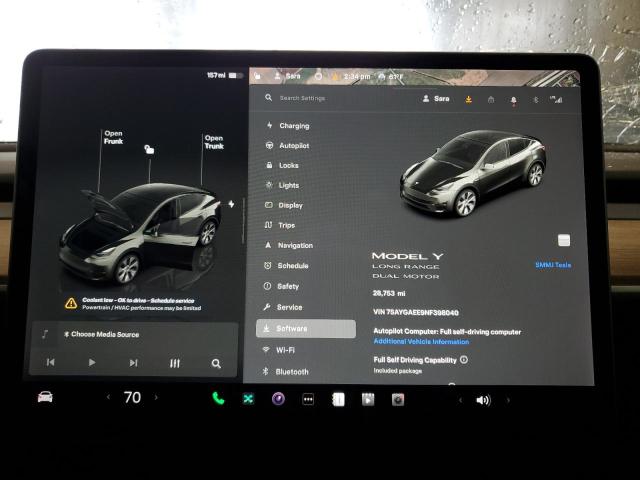Skip to previous track
This screenshot has height=480, width=640.
point(51,362)
